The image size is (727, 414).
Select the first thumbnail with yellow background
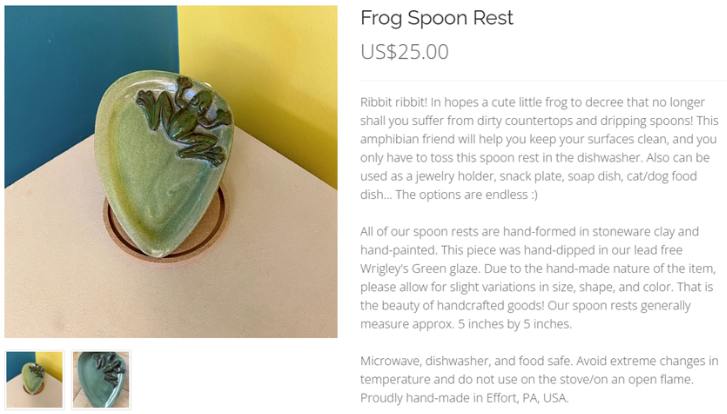(x=34, y=380)
